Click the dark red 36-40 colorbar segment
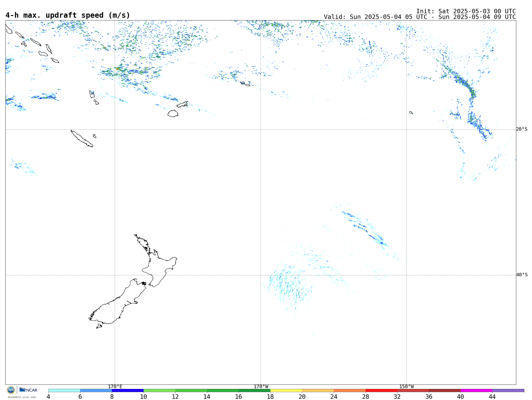Screen dimensions: 532x400 [445, 391]
